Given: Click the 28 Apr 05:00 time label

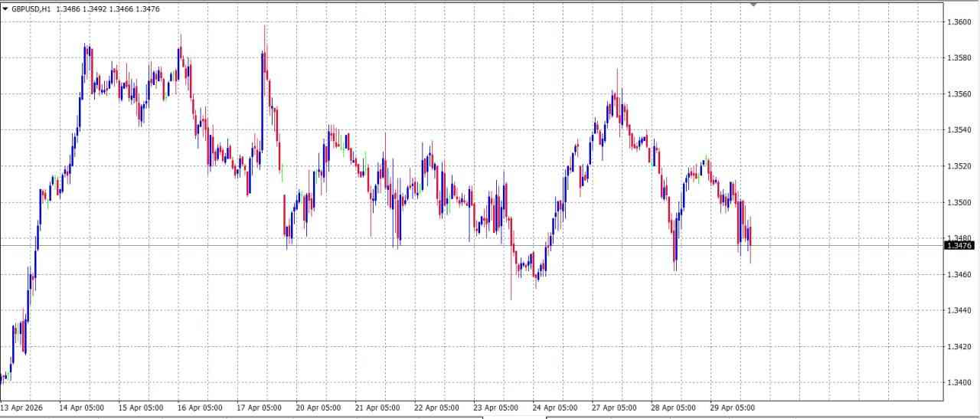Looking at the screenshot, I should tap(674, 408).
